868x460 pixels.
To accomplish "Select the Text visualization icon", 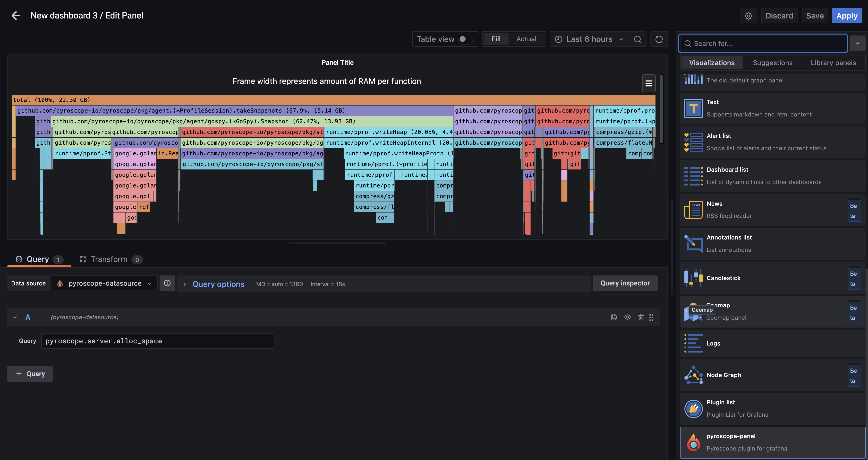I will 693,108.
